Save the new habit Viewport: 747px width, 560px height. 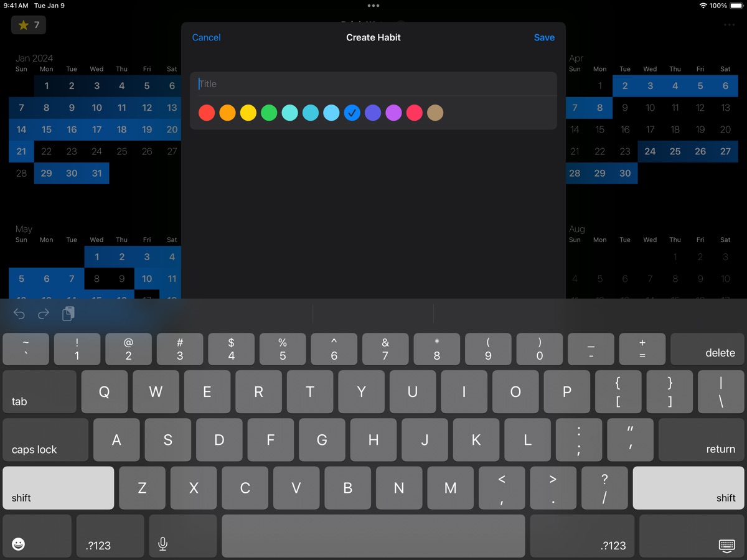click(x=544, y=37)
